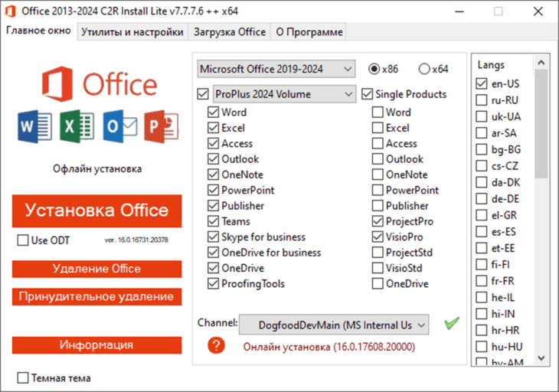Uncheck Access in the ProPlus suite list
The image size is (559, 392).
[x=213, y=144]
